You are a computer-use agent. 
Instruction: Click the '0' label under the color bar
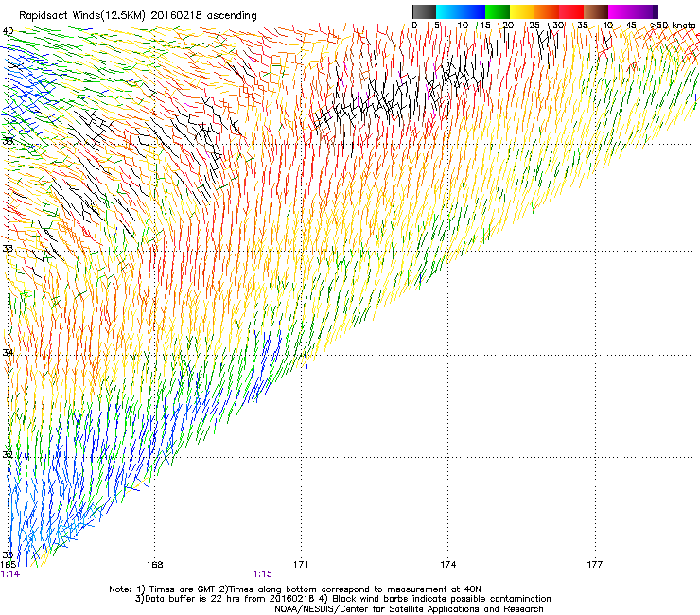point(414,26)
